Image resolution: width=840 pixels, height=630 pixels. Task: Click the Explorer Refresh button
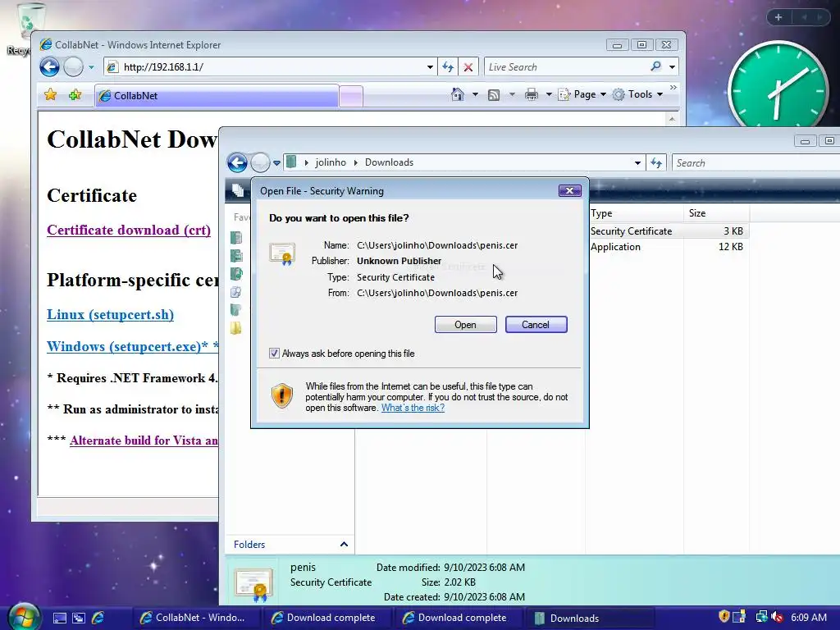click(x=656, y=163)
